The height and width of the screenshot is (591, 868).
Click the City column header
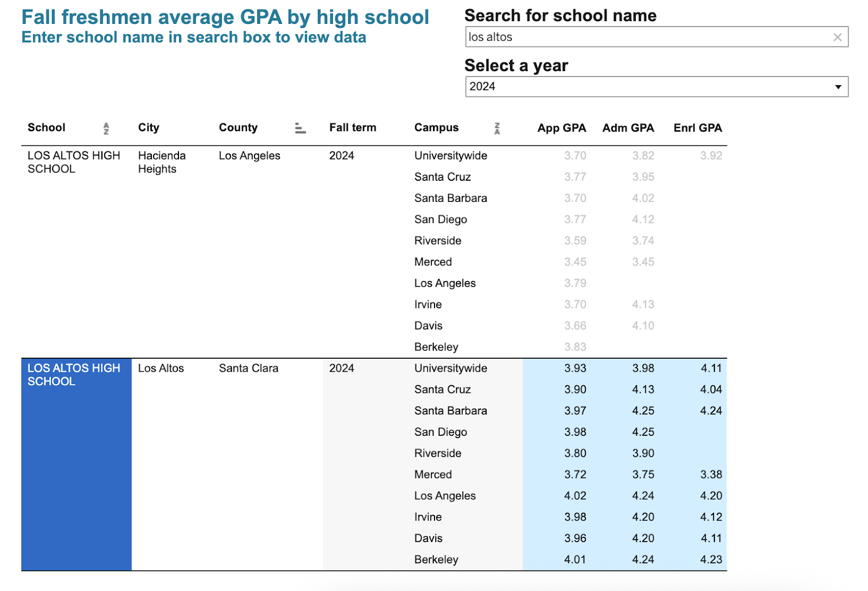(149, 128)
